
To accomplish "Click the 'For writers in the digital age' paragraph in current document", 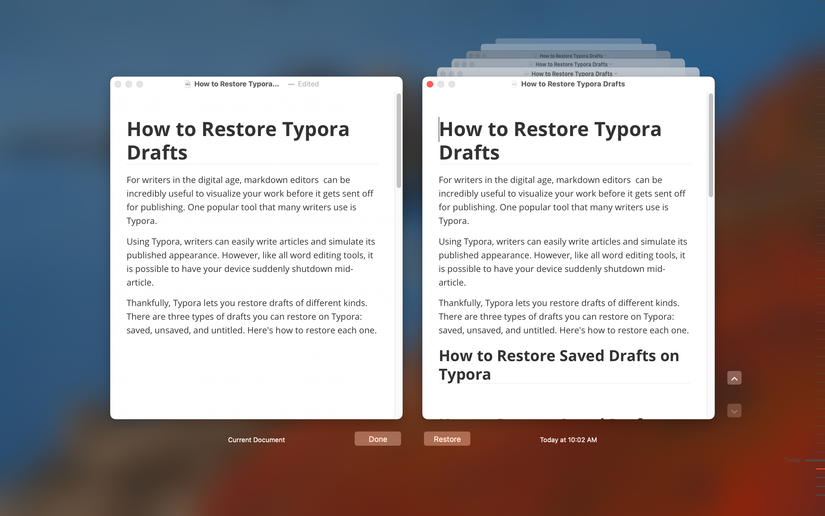I will click(x=250, y=200).
